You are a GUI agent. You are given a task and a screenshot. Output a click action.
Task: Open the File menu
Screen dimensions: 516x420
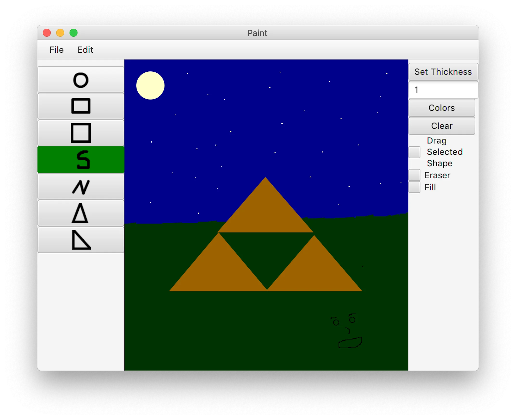[x=56, y=50]
